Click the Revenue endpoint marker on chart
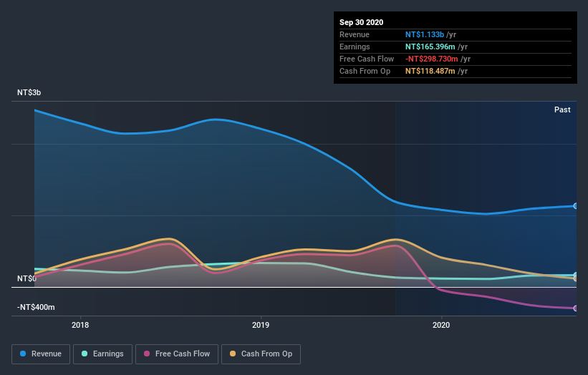The height and width of the screenshot is (375, 588). point(576,206)
